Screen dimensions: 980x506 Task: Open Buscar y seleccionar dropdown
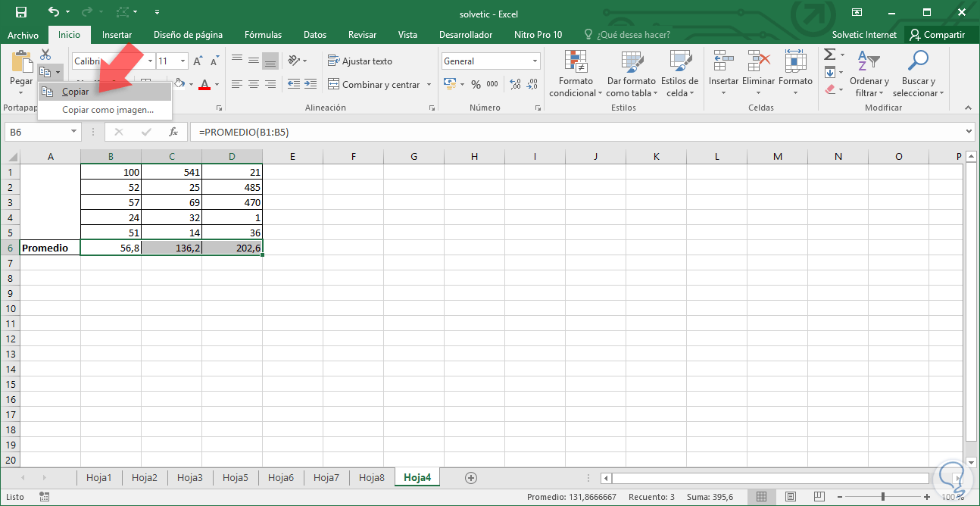(x=918, y=73)
